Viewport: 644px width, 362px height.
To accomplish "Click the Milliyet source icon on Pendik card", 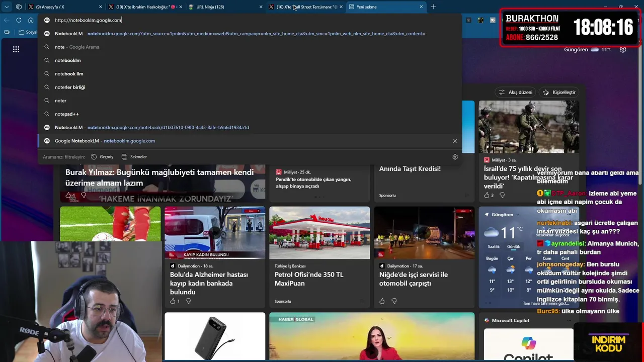I will [x=279, y=172].
